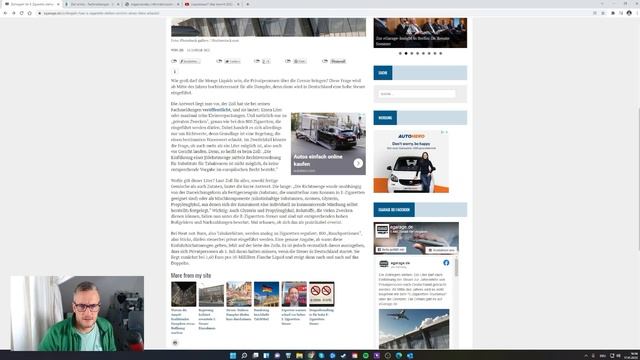Open the man portrait thumbnail article
The image size is (640, 360).
[x=294, y=294]
